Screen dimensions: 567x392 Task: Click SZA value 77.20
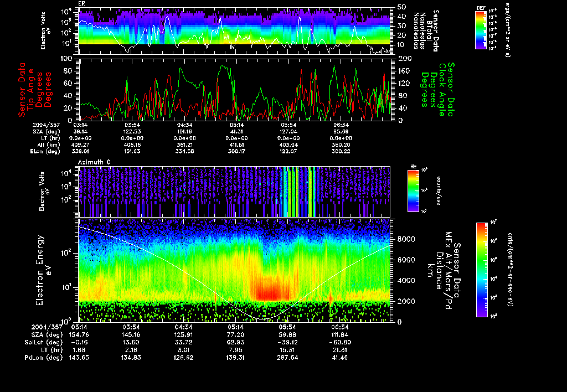[x=235, y=334]
